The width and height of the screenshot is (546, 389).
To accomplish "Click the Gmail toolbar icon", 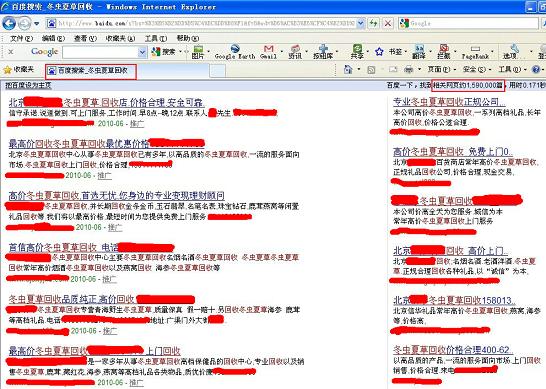I will point(268,52).
